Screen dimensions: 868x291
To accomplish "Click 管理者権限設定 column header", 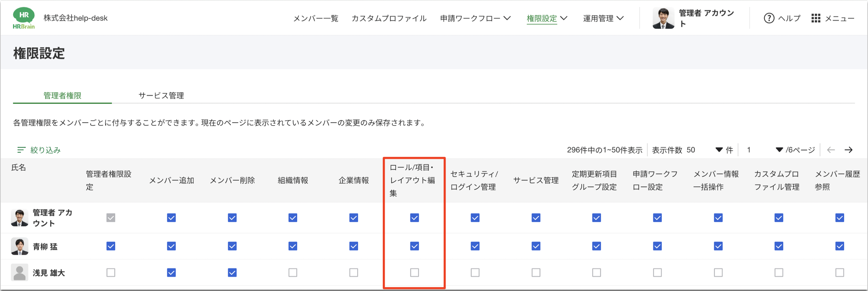I will coord(108,180).
